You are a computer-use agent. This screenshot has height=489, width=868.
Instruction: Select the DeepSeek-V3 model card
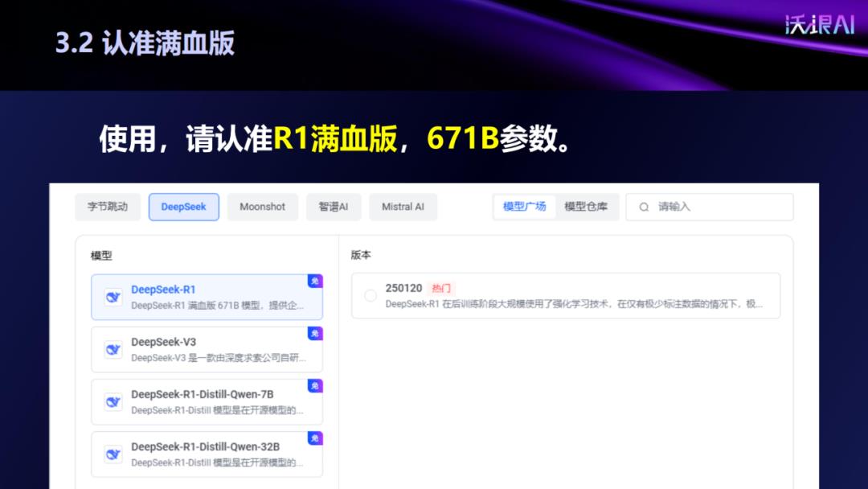tap(207, 349)
